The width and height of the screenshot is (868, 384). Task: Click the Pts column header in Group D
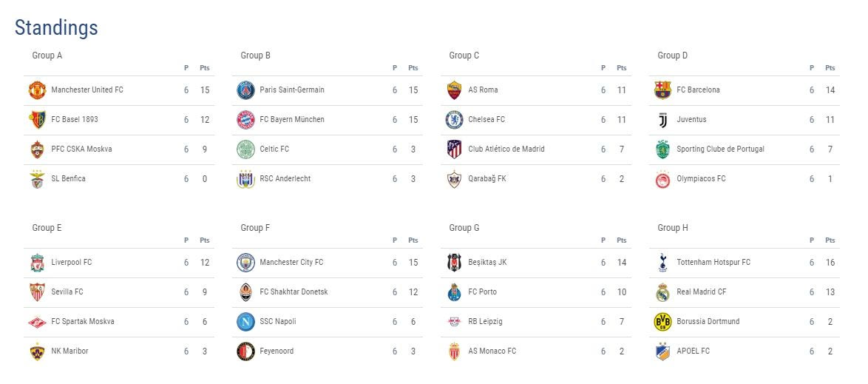[830, 68]
